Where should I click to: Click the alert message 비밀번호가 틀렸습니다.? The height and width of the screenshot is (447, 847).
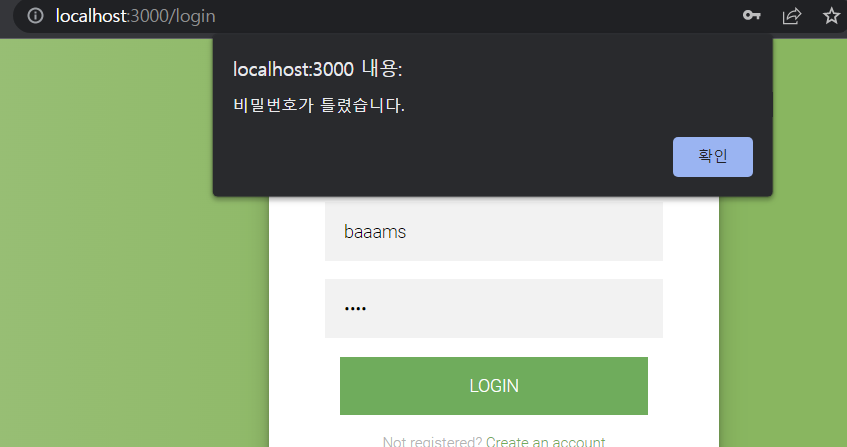click(319, 105)
